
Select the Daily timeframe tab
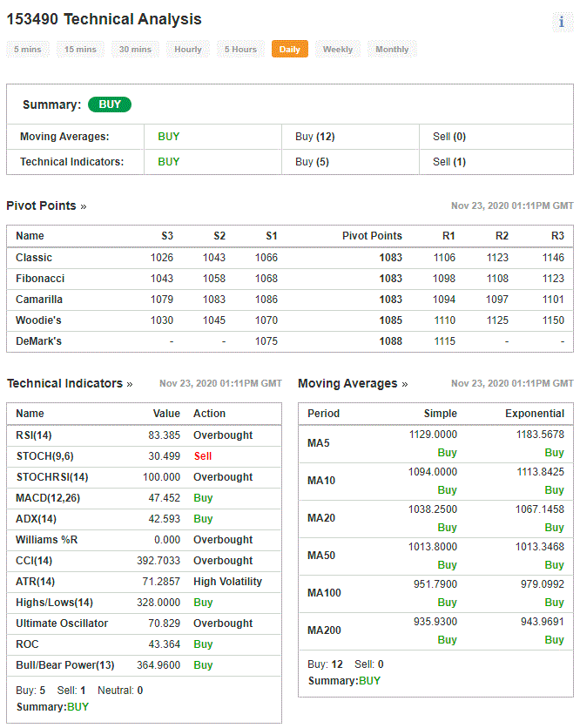290,50
